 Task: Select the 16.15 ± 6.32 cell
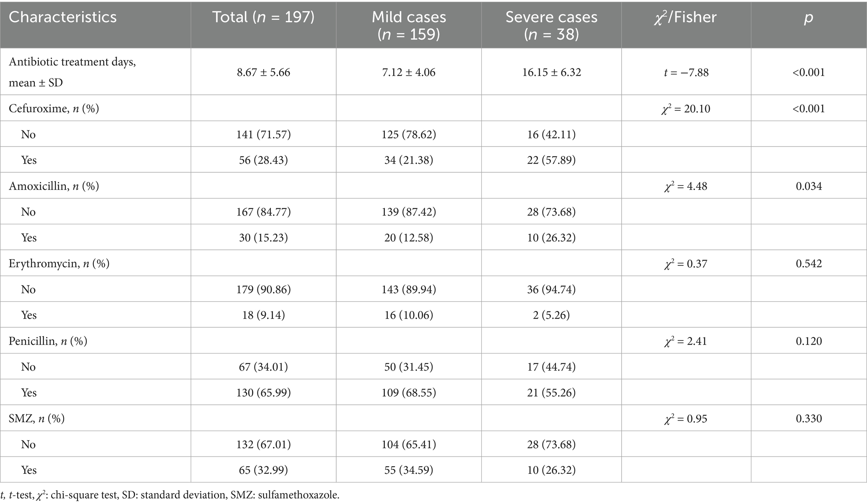pos(551,72)
